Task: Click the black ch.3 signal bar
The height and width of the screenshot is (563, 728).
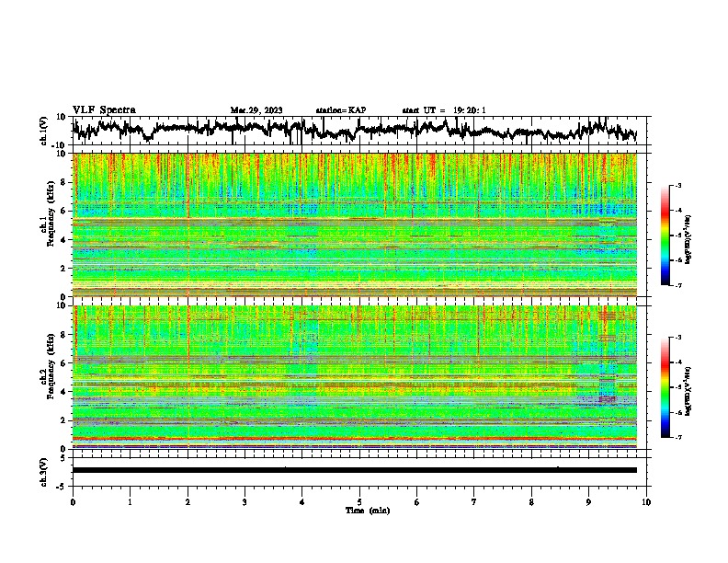Action: pyautogui.click(x=355, y=470)
